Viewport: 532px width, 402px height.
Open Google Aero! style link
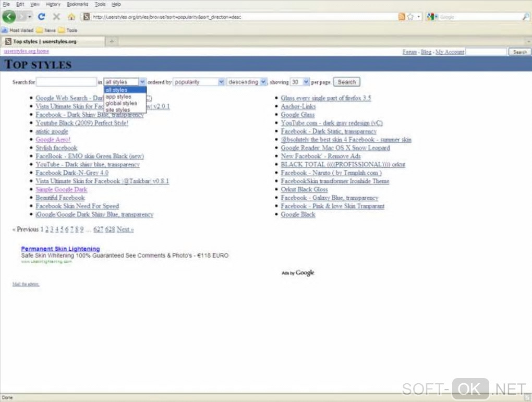(x=53, y=139)
